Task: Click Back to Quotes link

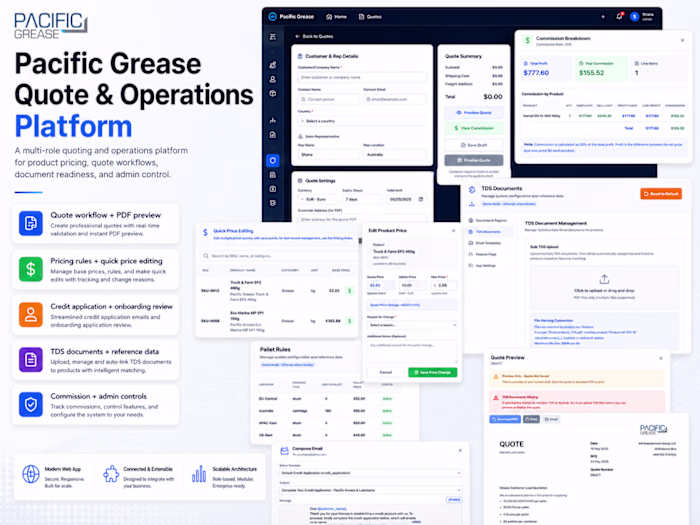Action: tap(314, 36)
